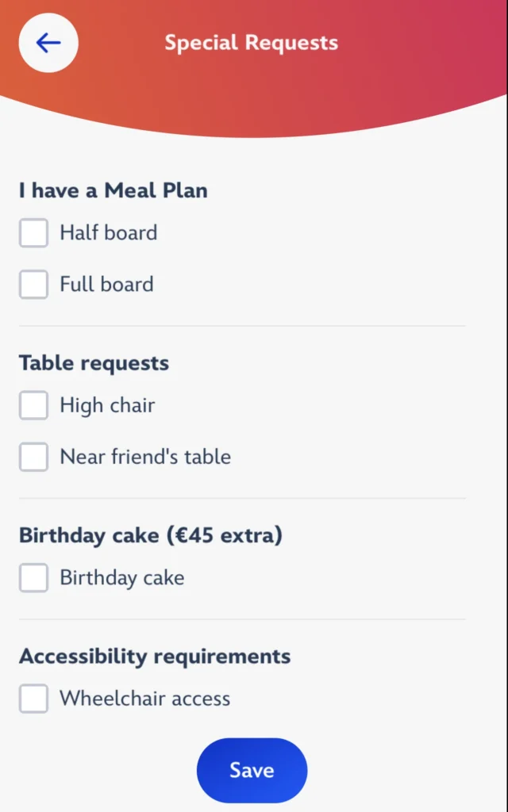508x812 pixels.
Task: Enable the Full board checkbox
Action: tap(33, 285)
